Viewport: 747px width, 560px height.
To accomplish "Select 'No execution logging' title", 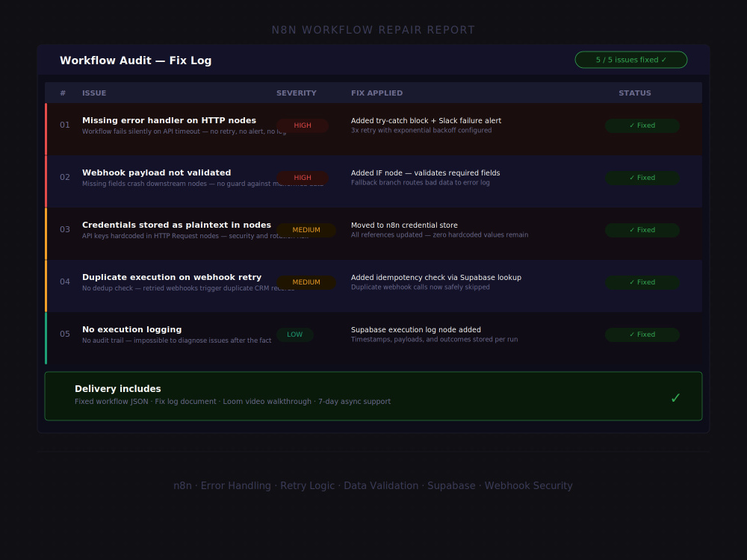I will (x=131, y=330).
